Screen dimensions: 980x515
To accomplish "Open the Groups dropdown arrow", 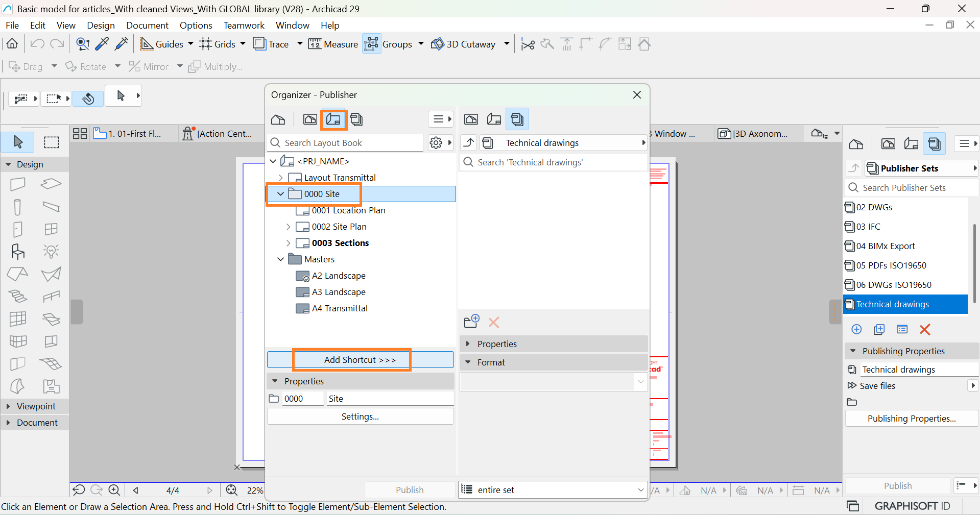I will coord(421,44).
